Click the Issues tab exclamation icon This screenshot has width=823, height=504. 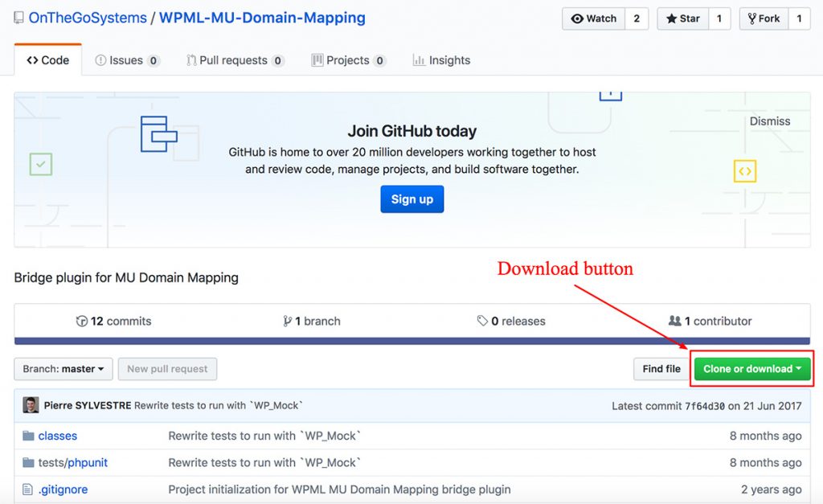[x=100, y=60]
